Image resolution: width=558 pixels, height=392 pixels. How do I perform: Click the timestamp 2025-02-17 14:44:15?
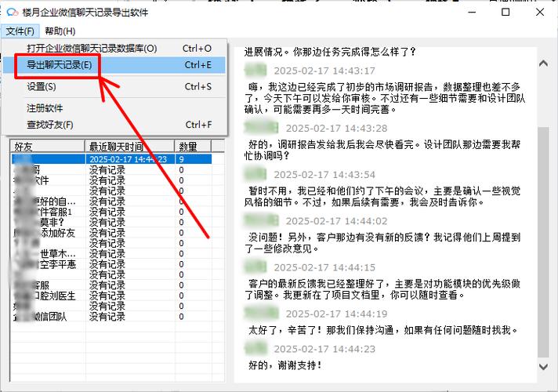point(324,267)
